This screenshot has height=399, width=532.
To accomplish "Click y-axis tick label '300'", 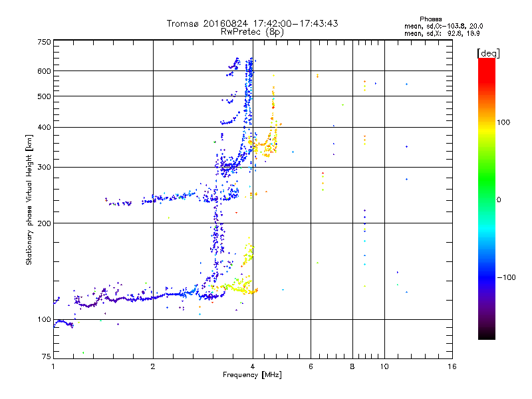I will pos(44,168).
